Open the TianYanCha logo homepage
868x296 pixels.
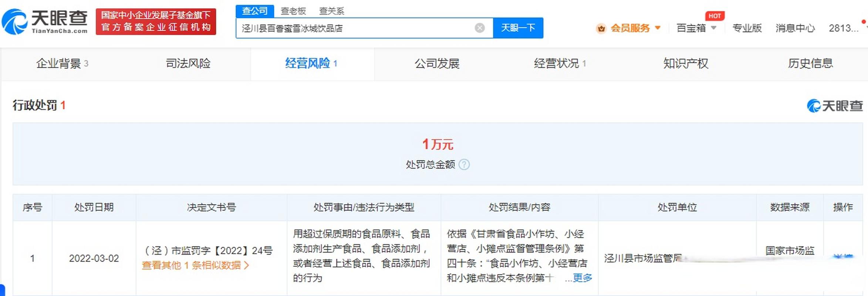coord(45,22)
